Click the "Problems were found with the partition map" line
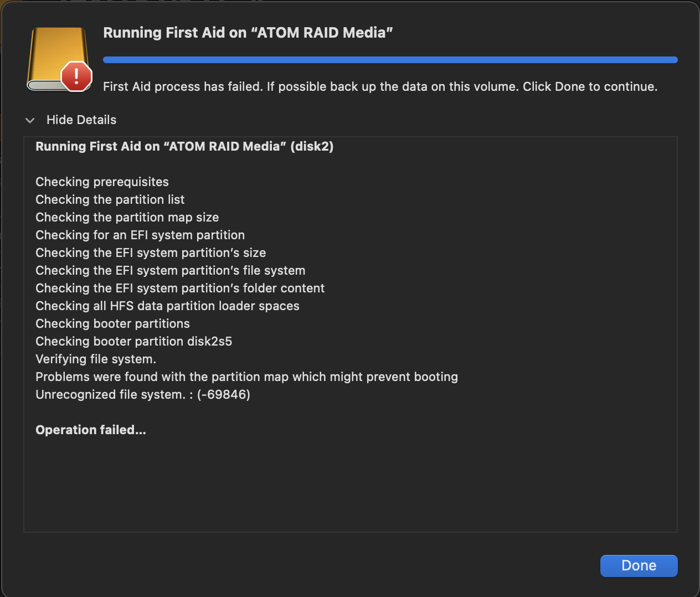The width and height of the screenshot is (700, 597). tap(246, 377)
